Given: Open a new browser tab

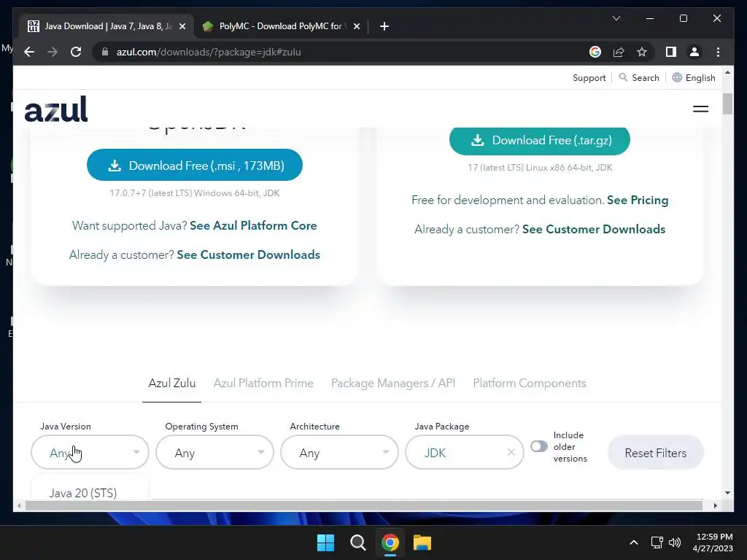Looking at the screenshot, I should 384,26.
